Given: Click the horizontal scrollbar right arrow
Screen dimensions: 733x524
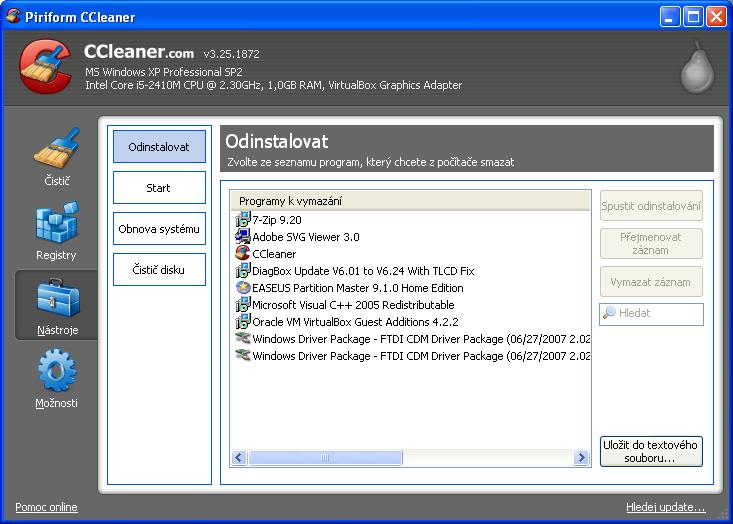Looking at the screenshot, I should click(x=581, y=458).
